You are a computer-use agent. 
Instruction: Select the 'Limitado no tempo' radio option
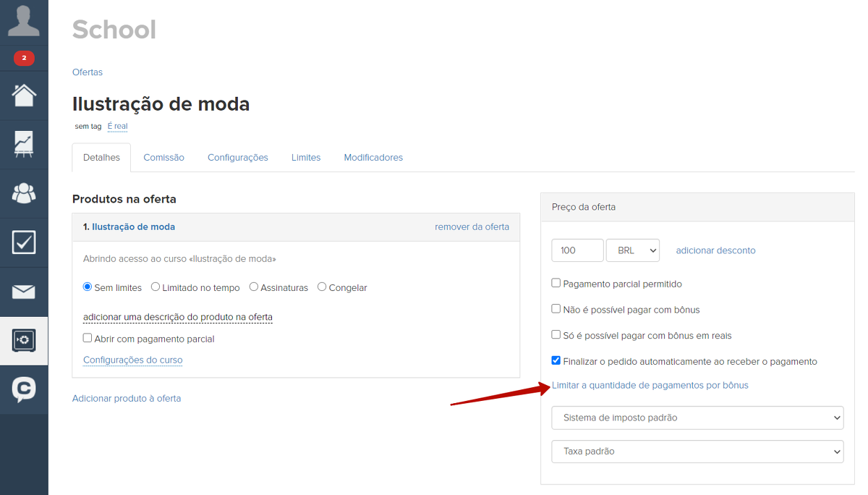(x=156, y=287)
